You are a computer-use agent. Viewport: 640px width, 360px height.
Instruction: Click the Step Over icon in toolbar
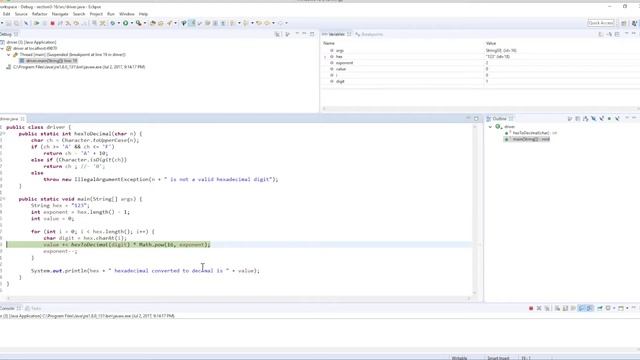pyautogui.click(x=76, y=23)
